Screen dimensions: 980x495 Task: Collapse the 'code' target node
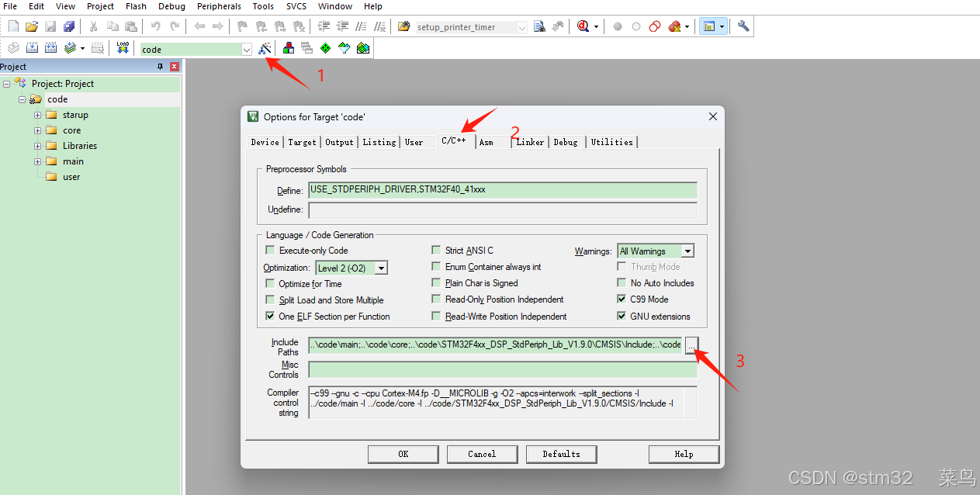coord(23,99)
